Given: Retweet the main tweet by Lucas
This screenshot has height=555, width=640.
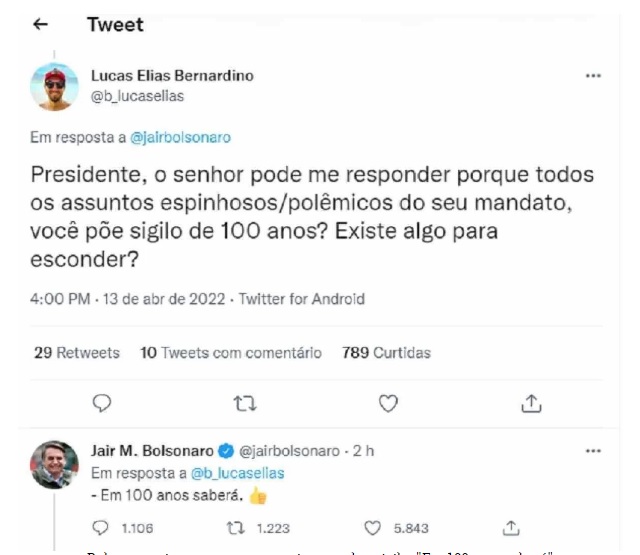Looking at the screenshot, I should pyautogui.click(x=244, y=403).
